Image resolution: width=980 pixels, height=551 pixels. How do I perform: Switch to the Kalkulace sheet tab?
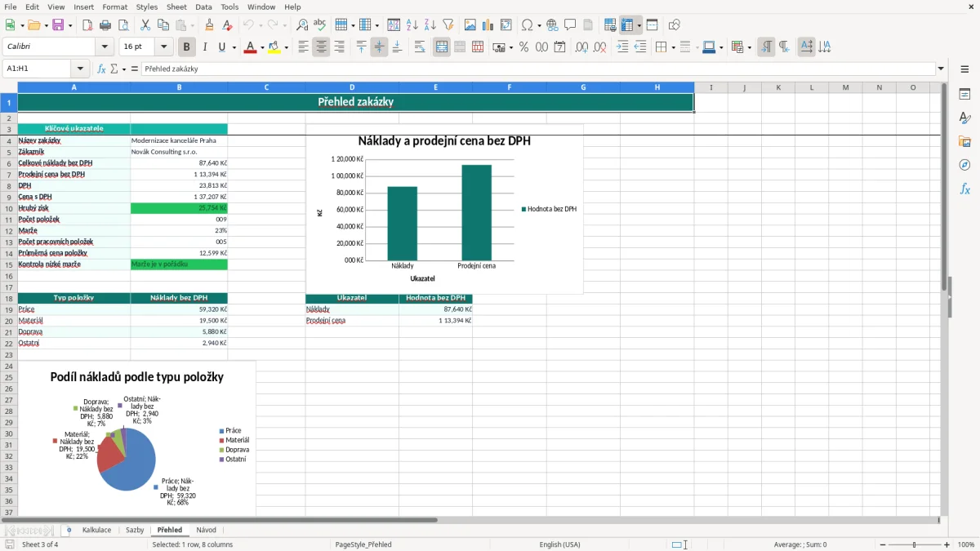click(96, 530)
